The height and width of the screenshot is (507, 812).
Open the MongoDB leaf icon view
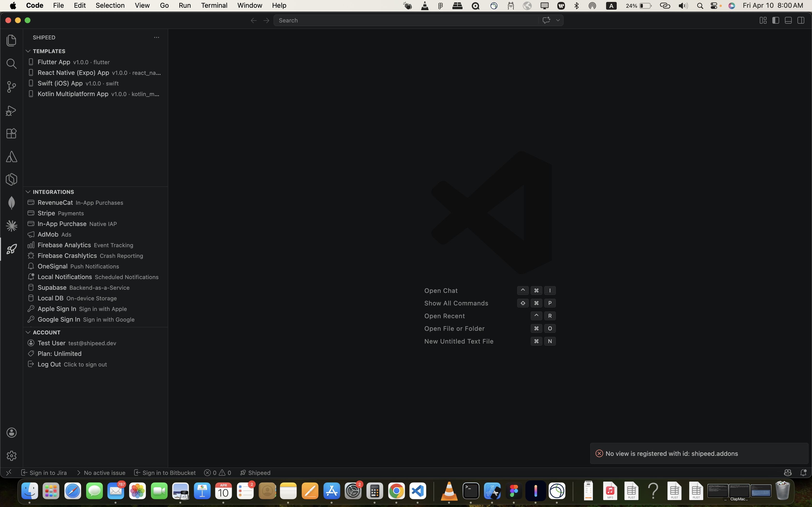pos(11,203)
